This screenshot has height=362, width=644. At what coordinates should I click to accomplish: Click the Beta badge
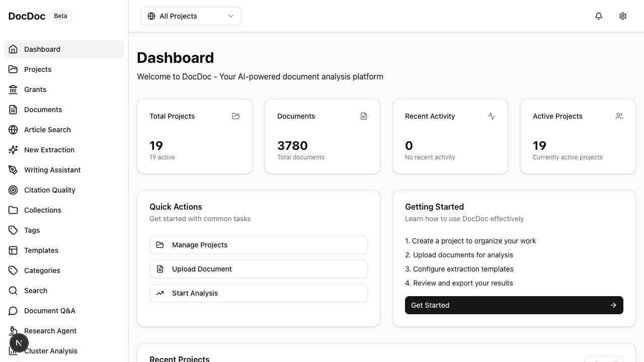point(60,16)
